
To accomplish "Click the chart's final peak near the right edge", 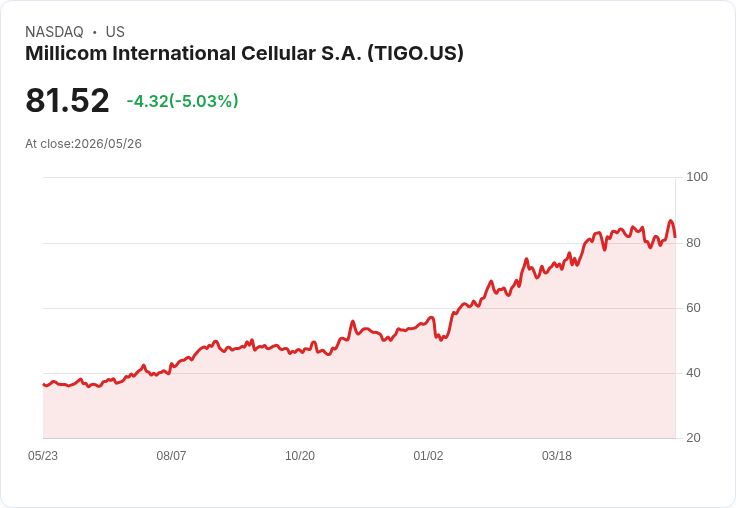I will point(670,221).
